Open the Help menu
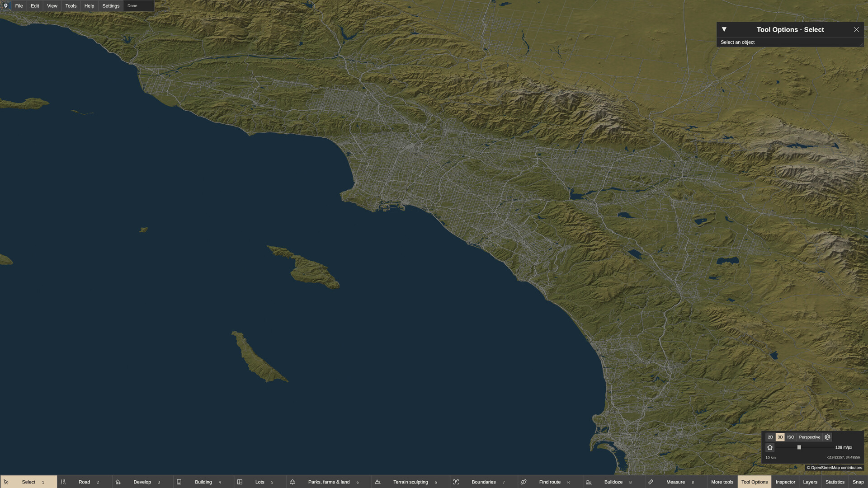This screenshot has height=488, width=868. coord(90,6)
